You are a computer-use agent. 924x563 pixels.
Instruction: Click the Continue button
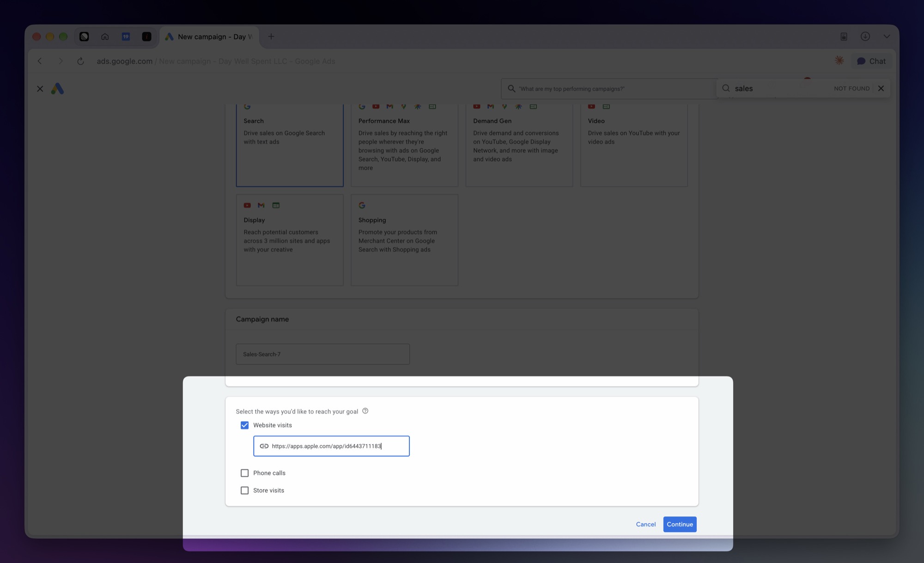[x=680, y=524]
